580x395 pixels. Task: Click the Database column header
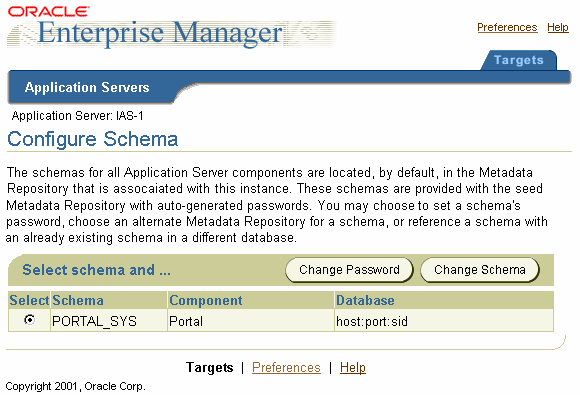pyautogui.click(x=365, y=300)
